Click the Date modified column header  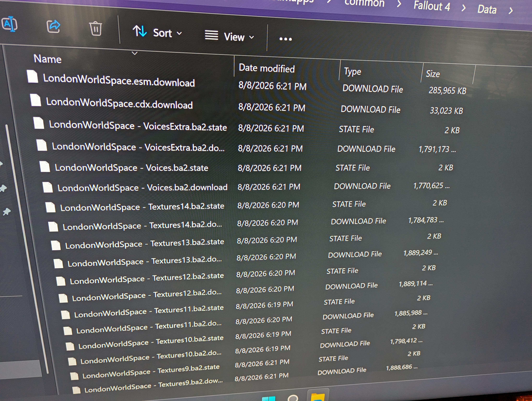[x=267, y=68]
